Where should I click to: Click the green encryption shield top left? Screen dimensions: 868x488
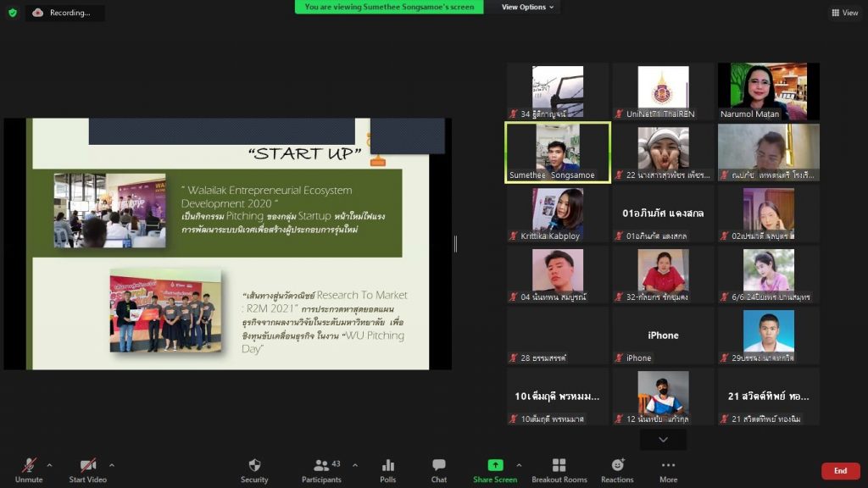tap(11, 13)
